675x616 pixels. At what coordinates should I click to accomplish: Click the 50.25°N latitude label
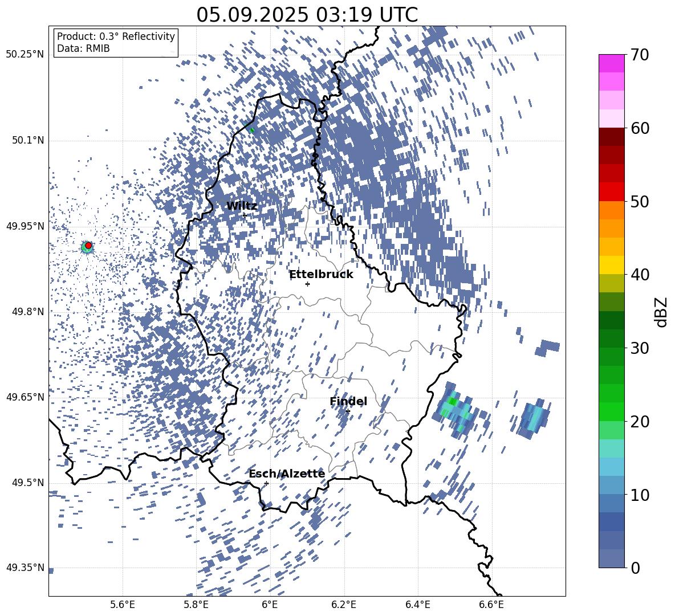(25, 55)
